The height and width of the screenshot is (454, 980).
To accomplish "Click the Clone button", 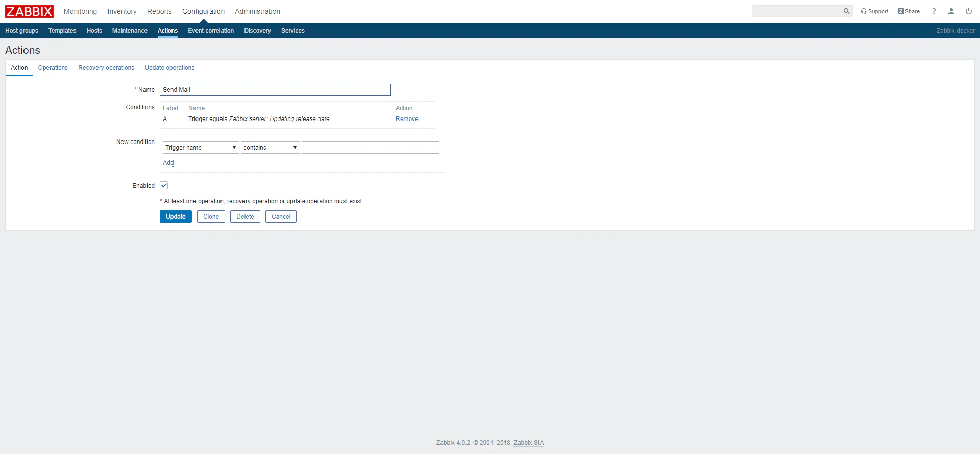I will pyautogui.click(x=211, y=217).
